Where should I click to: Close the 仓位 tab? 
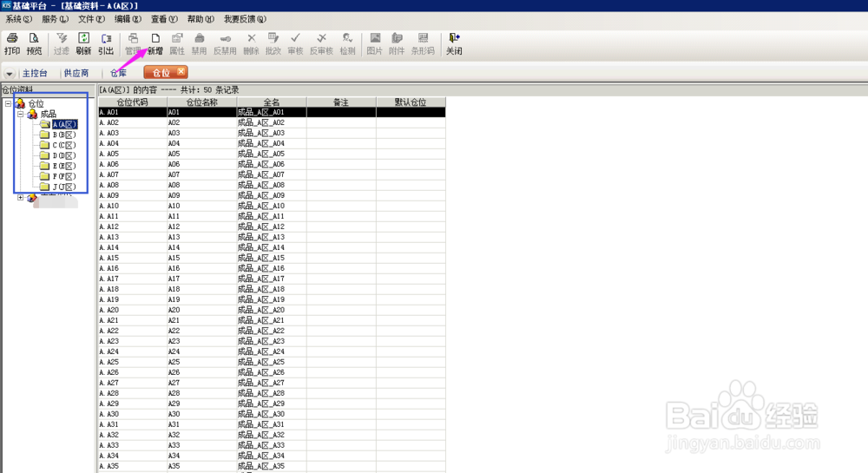pyautogui.click(x=181, y=71)
